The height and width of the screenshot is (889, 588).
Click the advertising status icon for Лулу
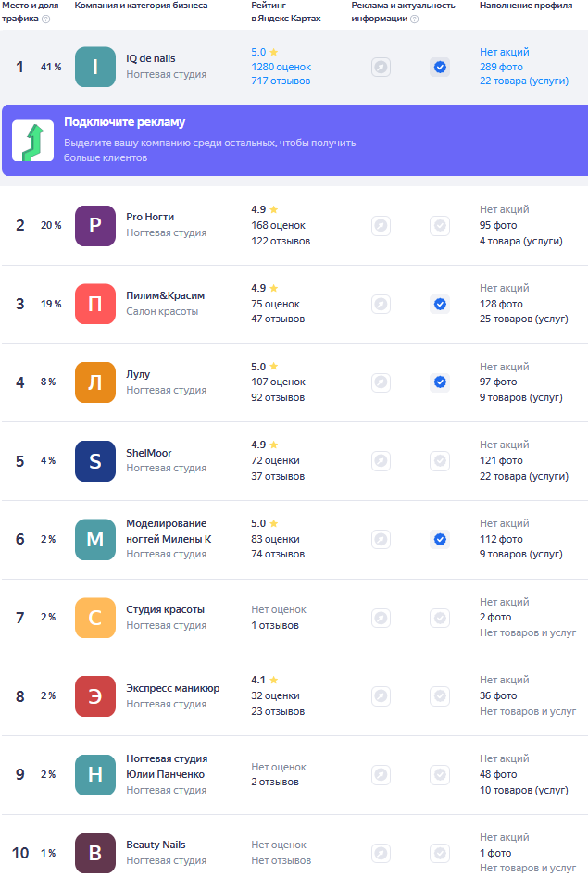click(x=381, y=382)
